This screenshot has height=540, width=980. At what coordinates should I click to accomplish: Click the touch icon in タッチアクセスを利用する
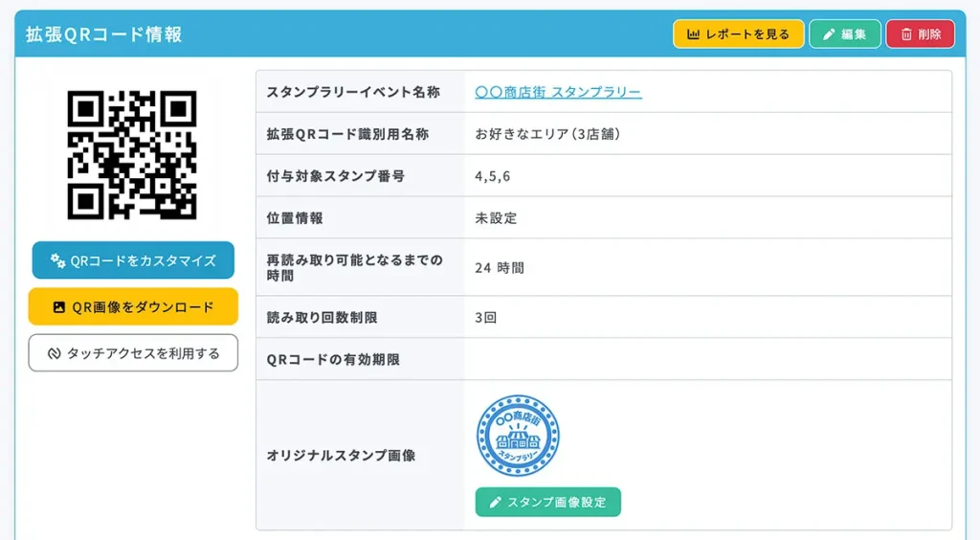pyautogui.click(x=55, y=353)
